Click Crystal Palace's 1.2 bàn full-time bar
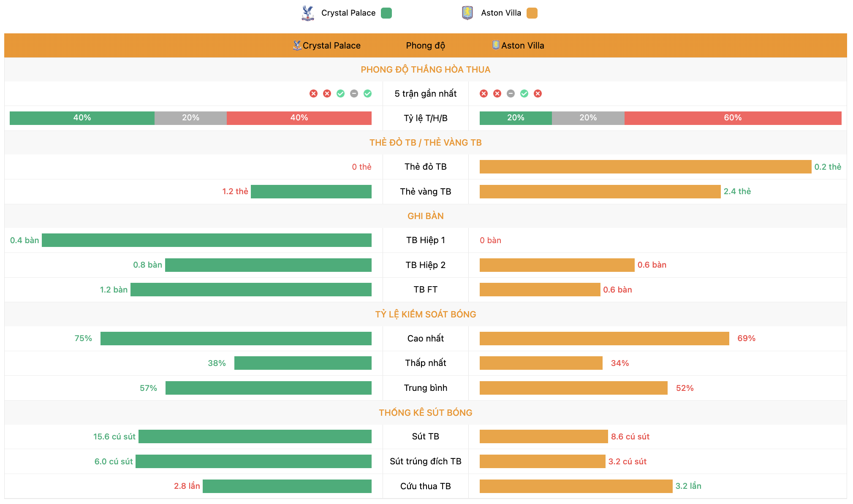This screenshot has width=853, height=504. click(251, 290)
